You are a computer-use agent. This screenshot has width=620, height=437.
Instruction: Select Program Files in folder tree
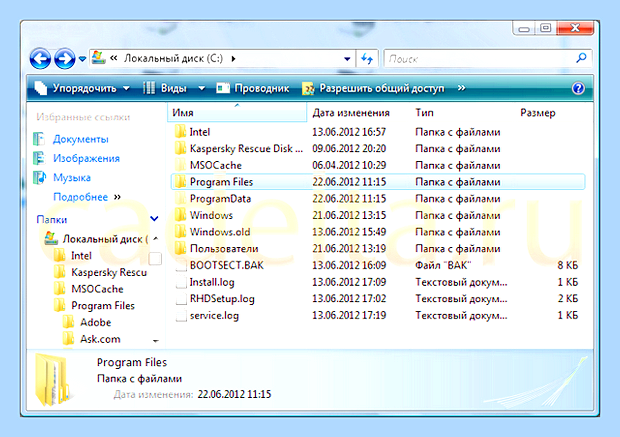click(x=103, y=306)
